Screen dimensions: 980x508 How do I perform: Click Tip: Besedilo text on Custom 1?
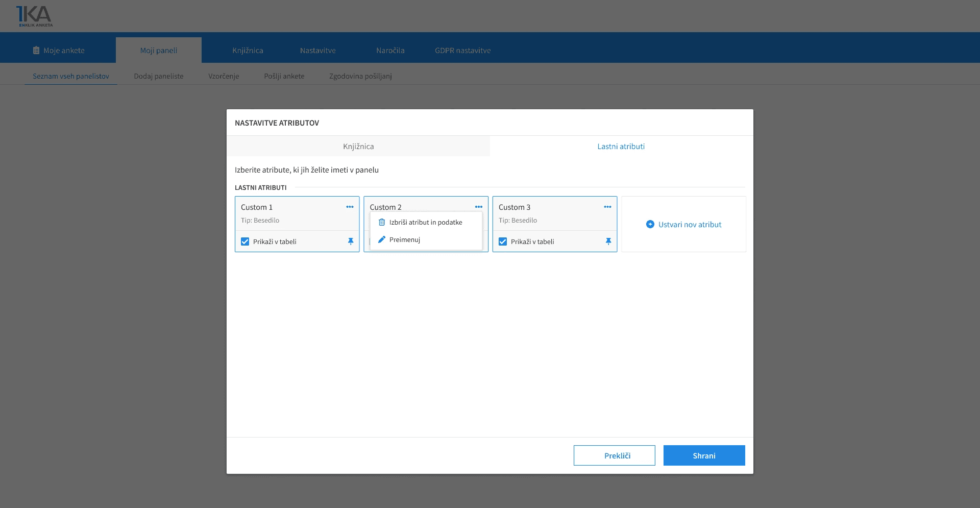tap(260, 220)
